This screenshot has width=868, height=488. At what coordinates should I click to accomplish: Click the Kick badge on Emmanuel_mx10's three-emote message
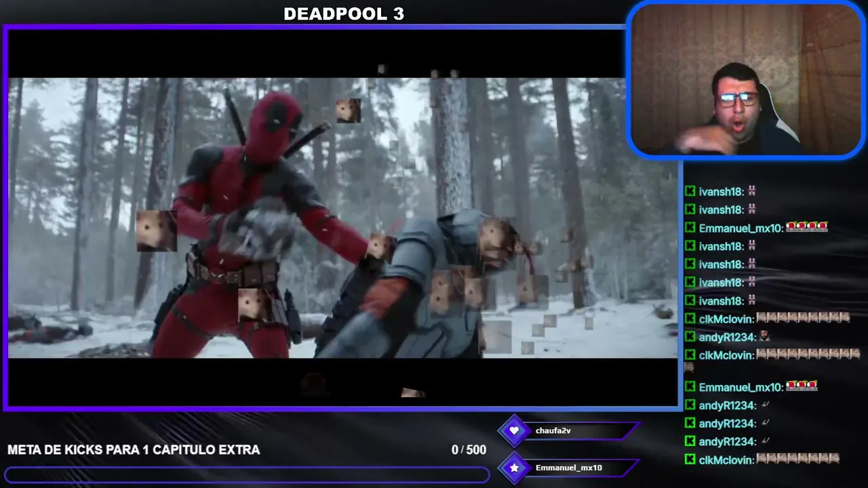click(690, 387)
